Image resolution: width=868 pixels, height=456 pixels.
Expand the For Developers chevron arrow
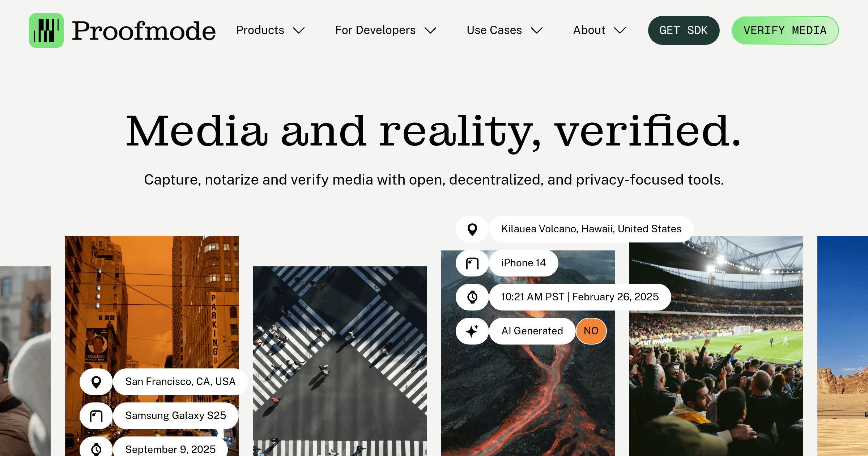click(430, 30)
